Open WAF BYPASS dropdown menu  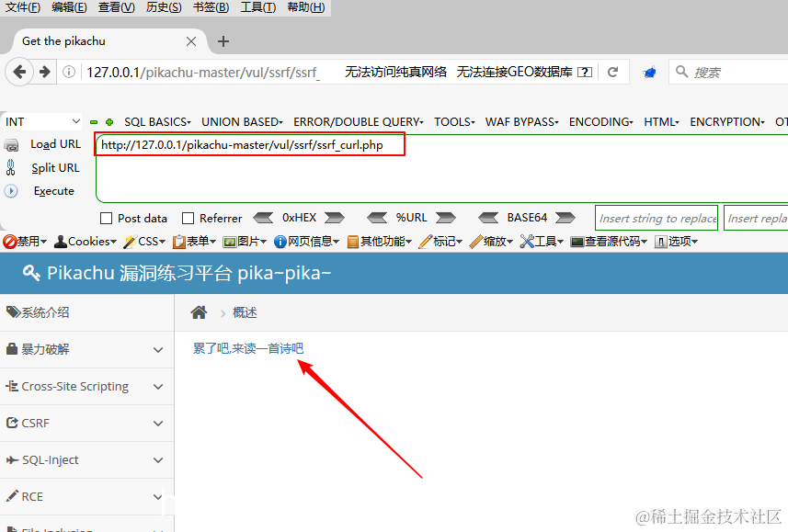[521, 122]
